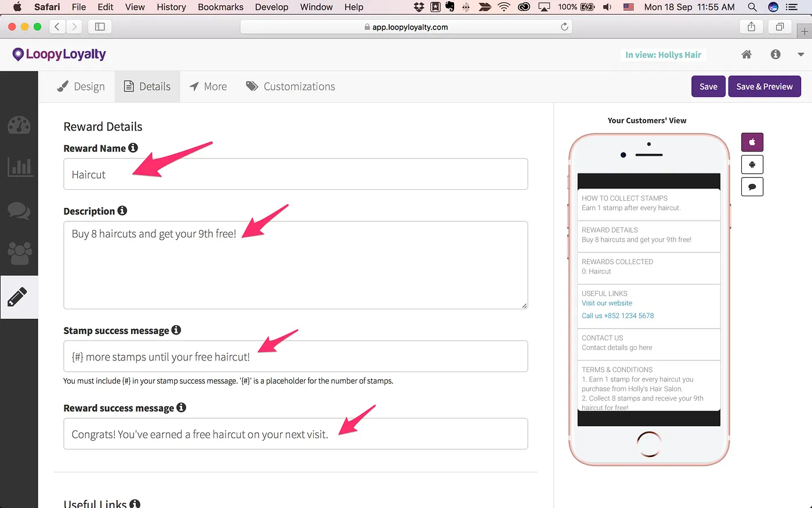This screenshot has height=508, width=812.
Task: Click the info icon beside Description
Action: (122, 211)
